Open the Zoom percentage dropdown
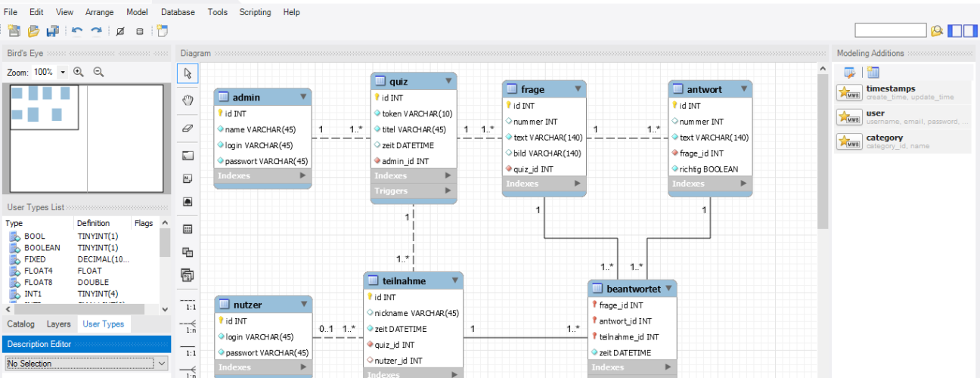Viewport: 980px width, 378px height. [62, 72]
